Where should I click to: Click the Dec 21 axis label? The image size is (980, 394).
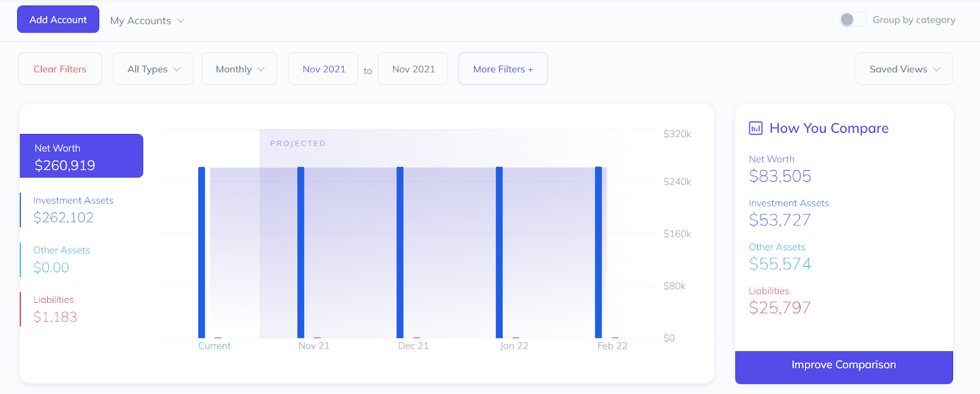tap(413, 346)
